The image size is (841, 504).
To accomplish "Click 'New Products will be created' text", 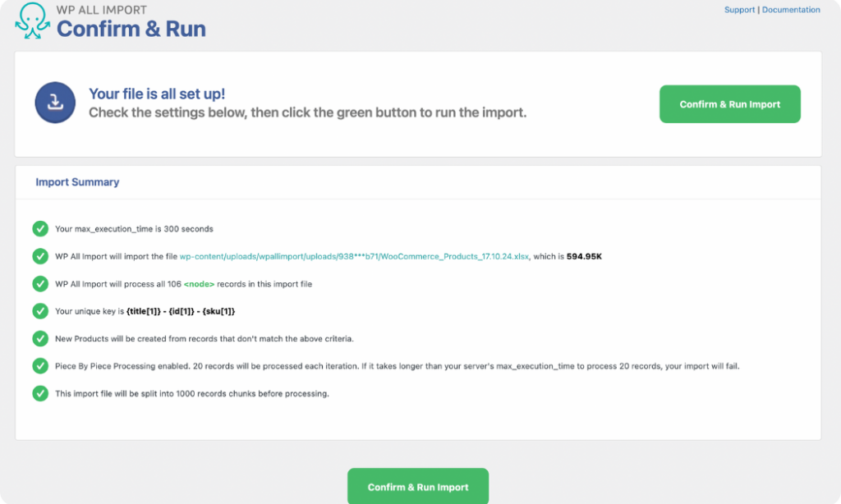I will click(x=205, y=339).
